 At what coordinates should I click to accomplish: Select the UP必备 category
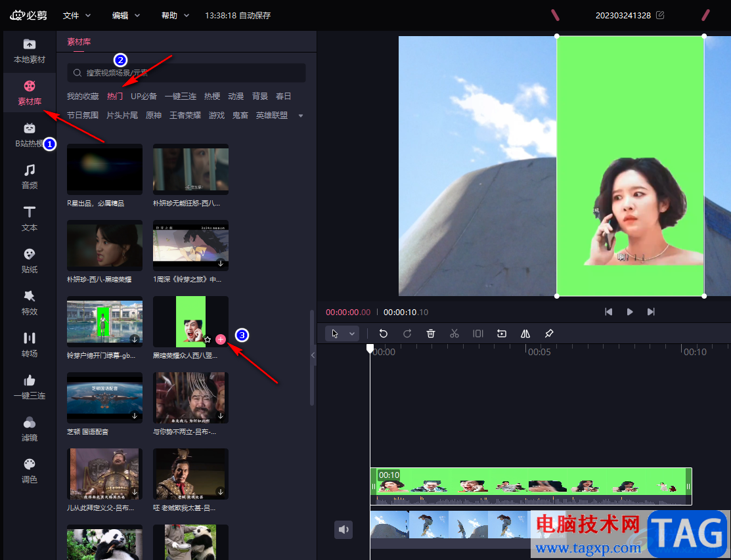[x=144, y=96]
